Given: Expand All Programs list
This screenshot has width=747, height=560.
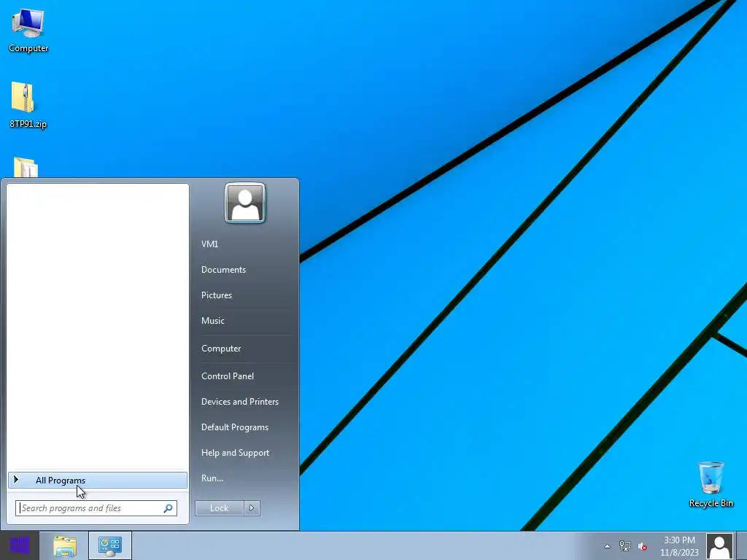Looking at the screenshot, I should pos(98,480).
